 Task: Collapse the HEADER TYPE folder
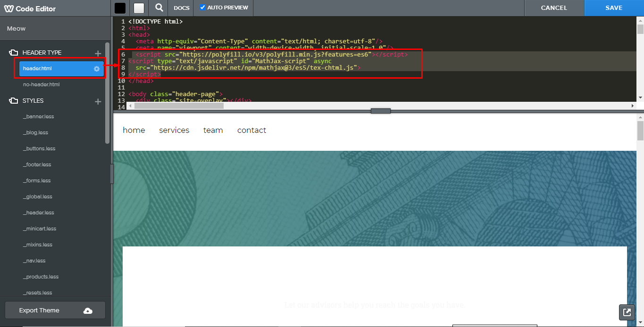(x=13, y=53)
